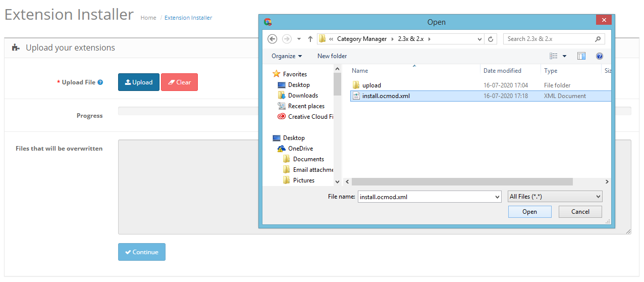Click the Upload File help icon
This screenshot has width=644, height=282.
(100, 82)
